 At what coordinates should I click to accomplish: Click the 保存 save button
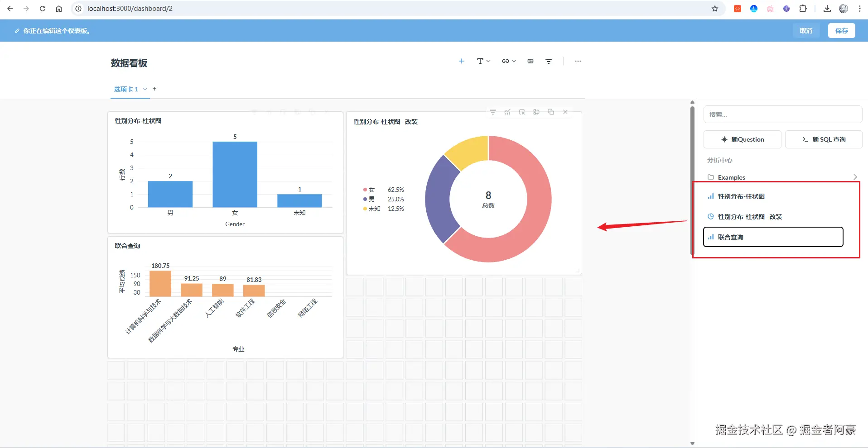842,31
